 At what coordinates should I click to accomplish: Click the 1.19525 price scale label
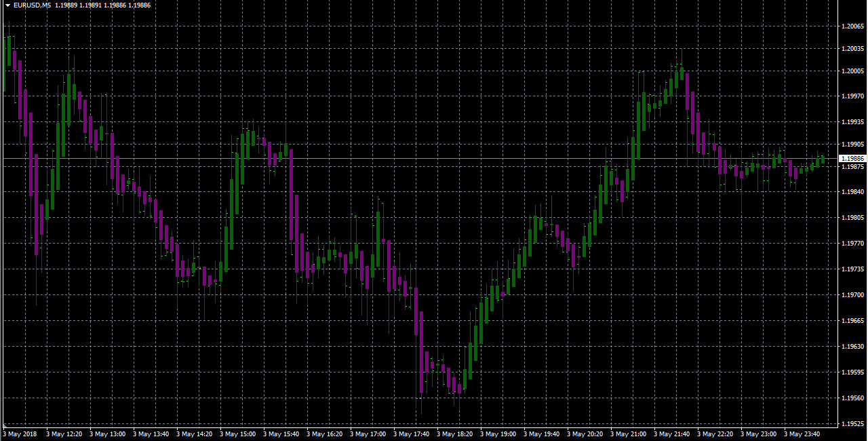click(x=852, y=424)
